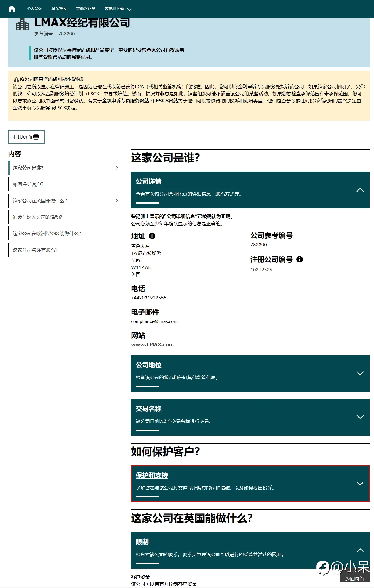Click phone number +442031922555
This screenshot has height=588, width=374.
pos(149,298)
